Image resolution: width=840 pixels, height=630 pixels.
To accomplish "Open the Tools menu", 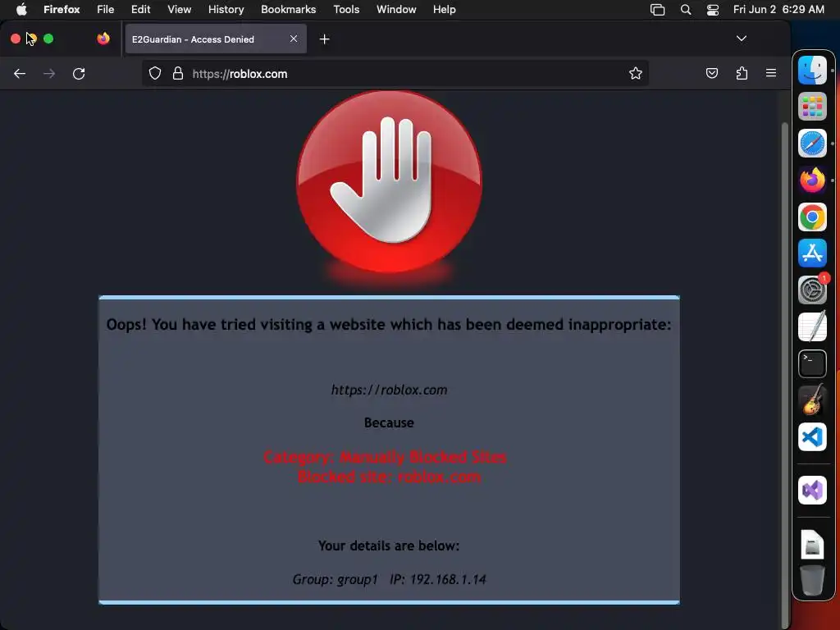I will click(346, 9).
